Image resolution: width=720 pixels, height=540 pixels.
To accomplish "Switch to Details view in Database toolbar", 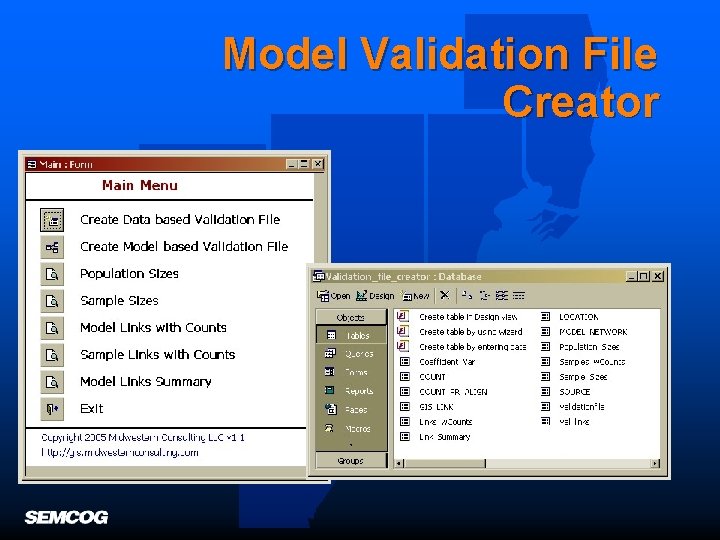I will pos(518,295).
